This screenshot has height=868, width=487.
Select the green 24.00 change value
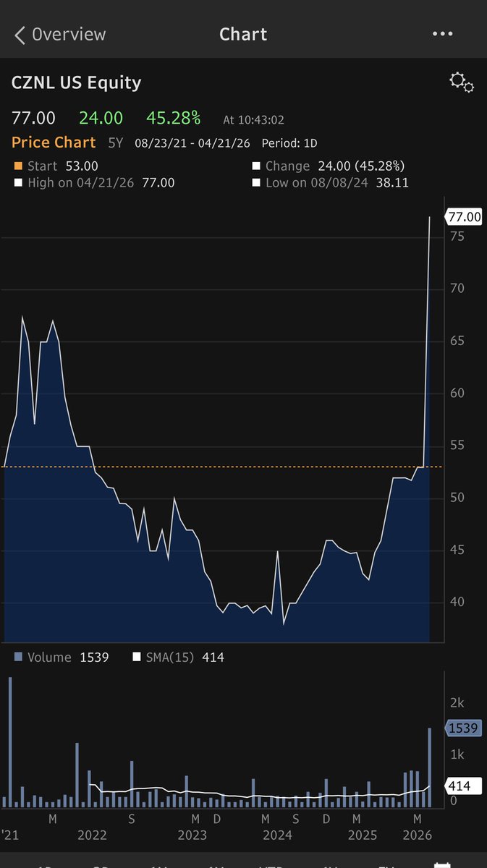(x=101, y=118)
